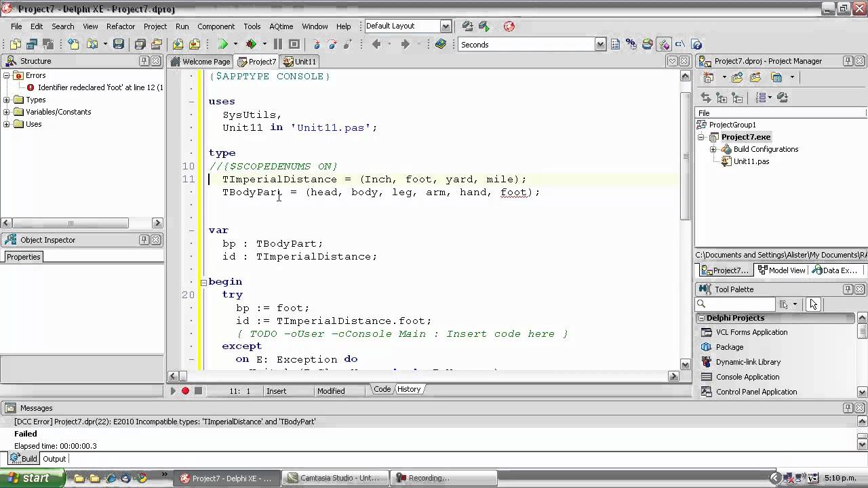Pin the Structure panel
The width and height of the screenshot is (868, 488).
click(x=144, y=61)
